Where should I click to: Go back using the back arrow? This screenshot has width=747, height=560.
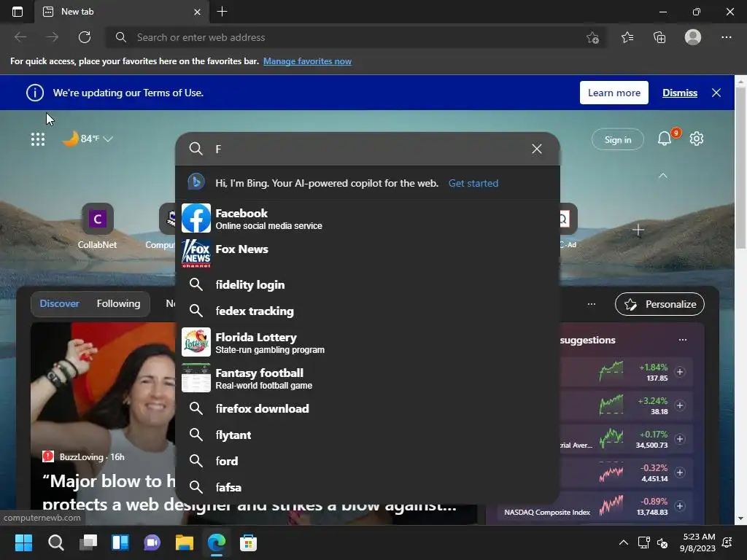tap(20, 37)
